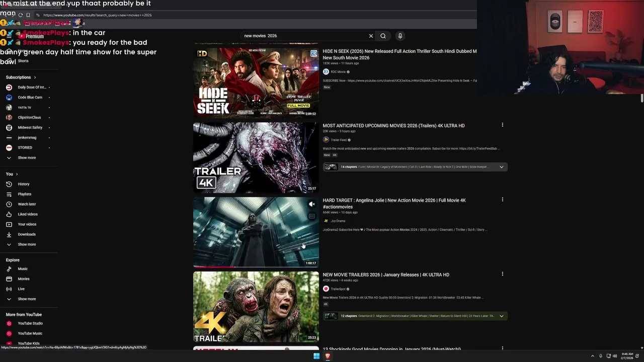
Task: Click the magnifier search button
Action: click(383, 36)
